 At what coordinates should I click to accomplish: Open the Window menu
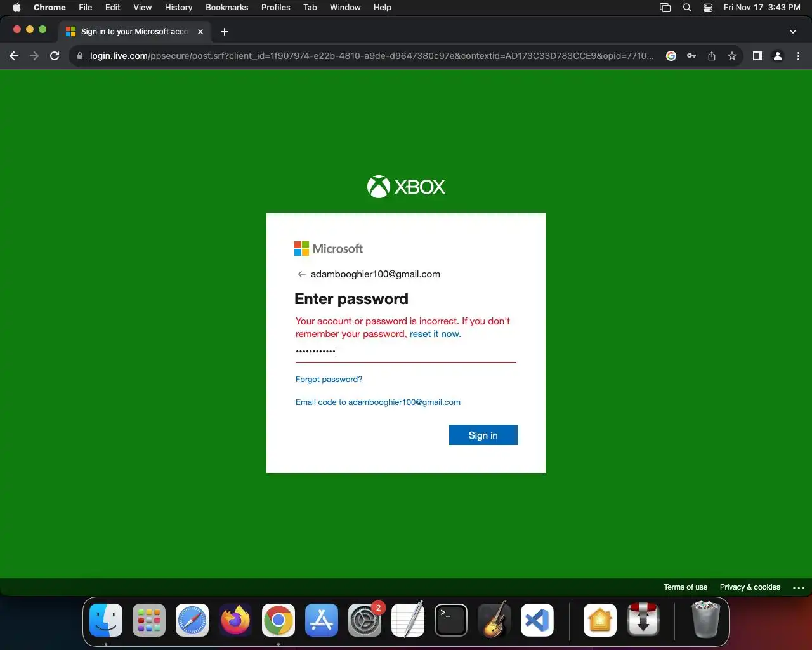point(345,8)
